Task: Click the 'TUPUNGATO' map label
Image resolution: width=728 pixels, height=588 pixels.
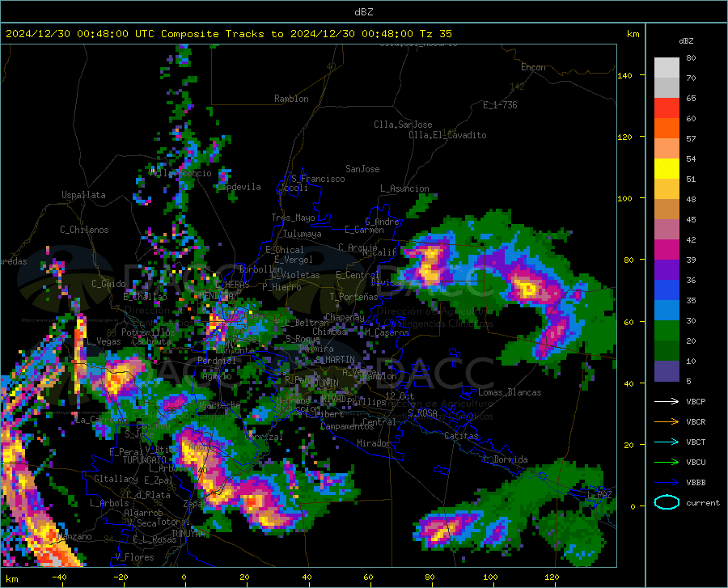Action: coord(145,460)
